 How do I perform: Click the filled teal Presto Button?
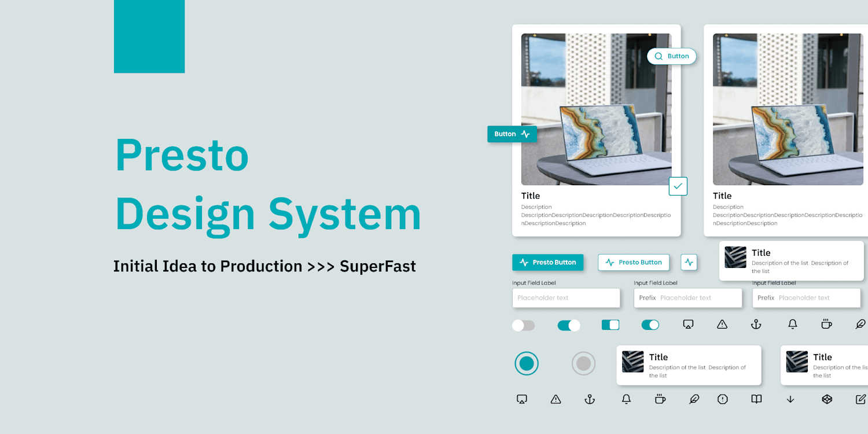click(x=547, y=262)
